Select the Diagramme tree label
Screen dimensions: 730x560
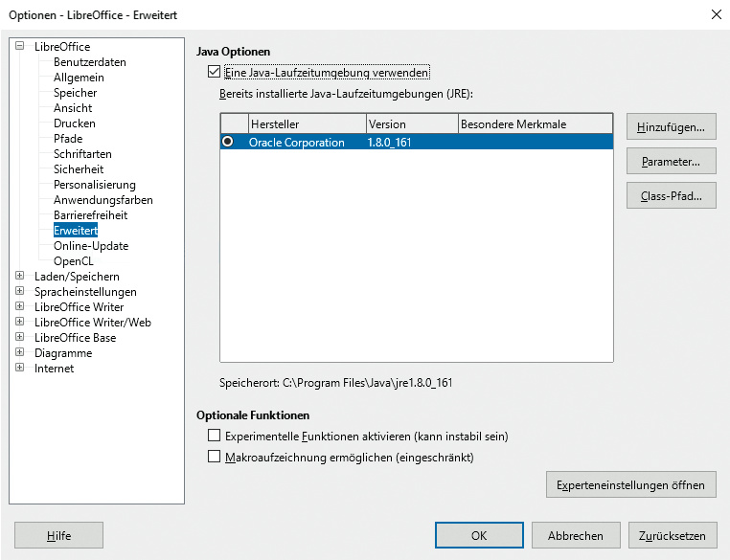(x=63, y=353)
